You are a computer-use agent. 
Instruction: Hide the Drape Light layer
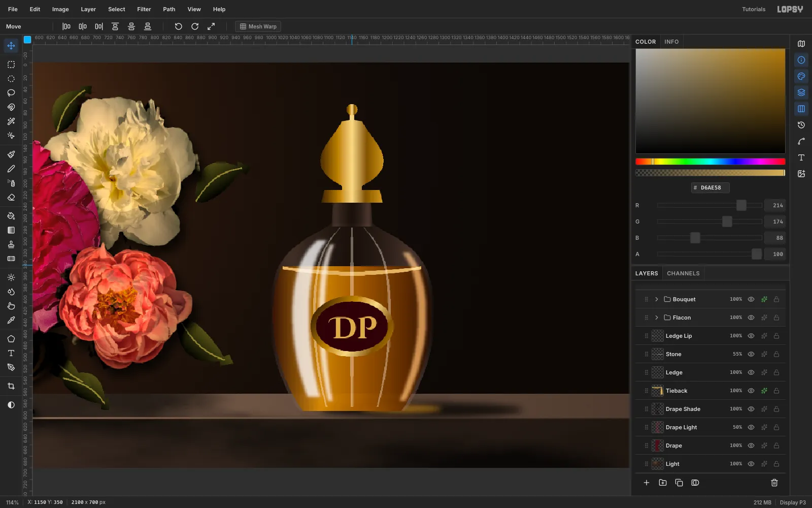[x=751, y=427]
